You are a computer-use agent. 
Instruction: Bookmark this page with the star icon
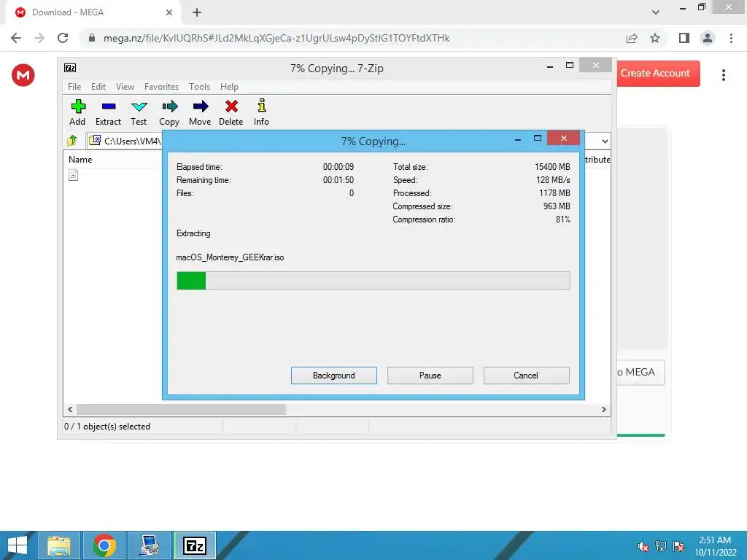tap(655, 38)
